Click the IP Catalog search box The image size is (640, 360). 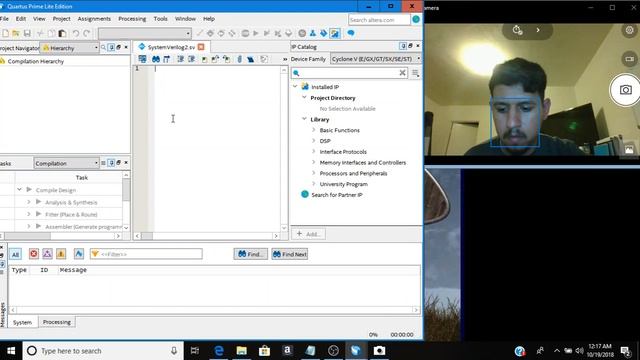pos(349,73)
